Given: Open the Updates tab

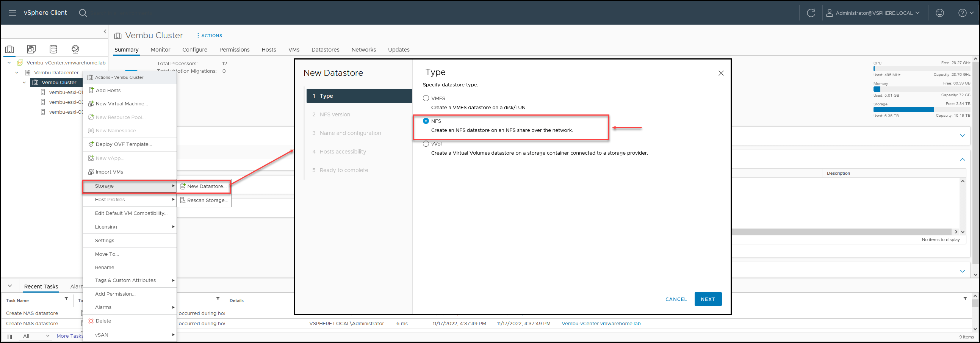Looking at the screenshot, I should (x=399, y=49).
